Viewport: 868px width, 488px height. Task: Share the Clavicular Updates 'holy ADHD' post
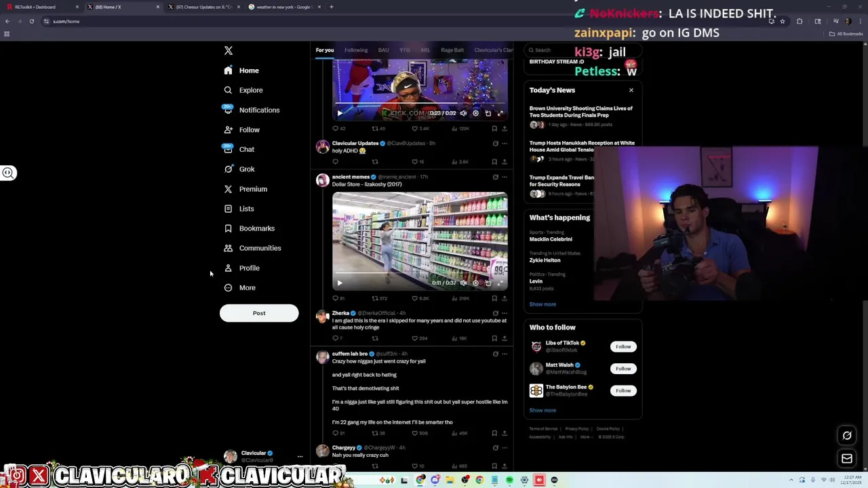coord(504,162)
